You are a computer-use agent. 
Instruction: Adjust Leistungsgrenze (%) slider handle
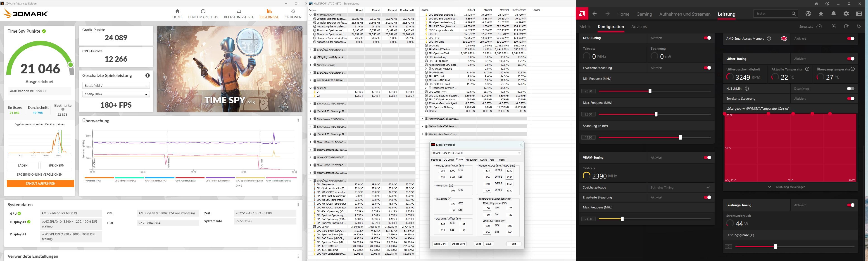tap(775, 246)
